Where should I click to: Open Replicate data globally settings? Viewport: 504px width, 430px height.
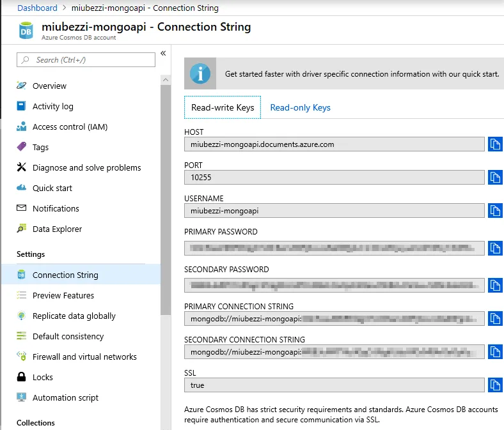click(74, 316)
